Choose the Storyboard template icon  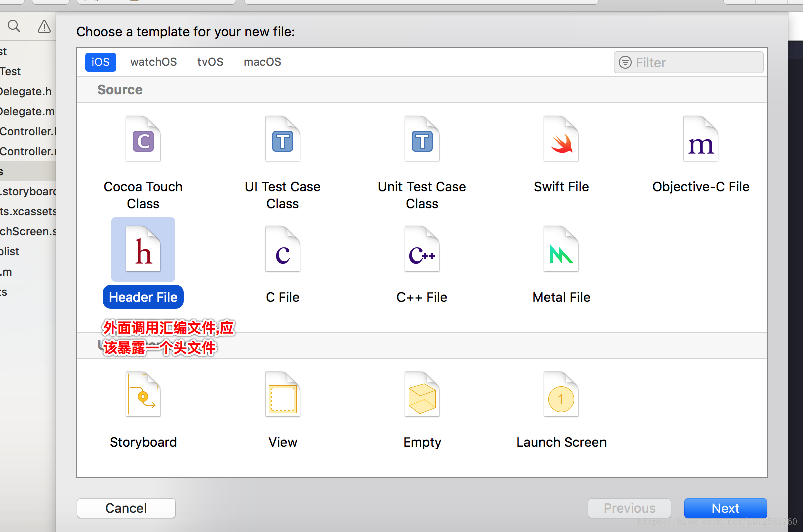(143, 394)
